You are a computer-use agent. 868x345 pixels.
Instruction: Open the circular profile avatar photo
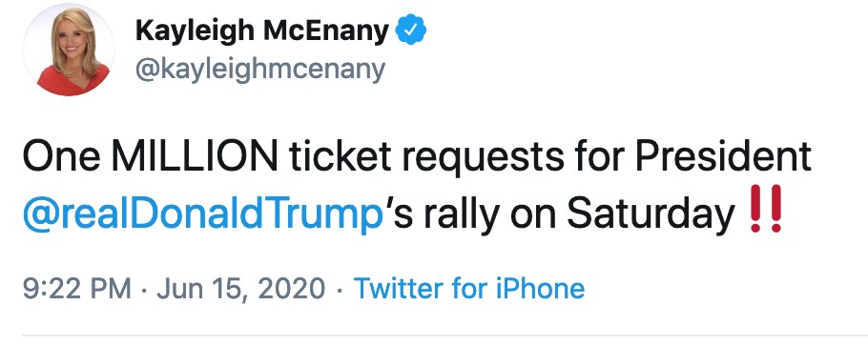(69, 50)
